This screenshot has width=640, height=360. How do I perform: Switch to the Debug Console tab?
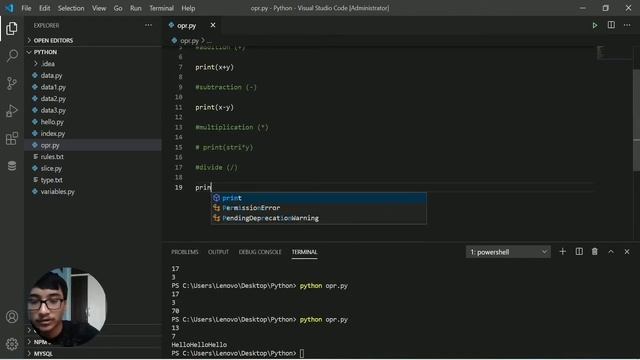[260, 252]
